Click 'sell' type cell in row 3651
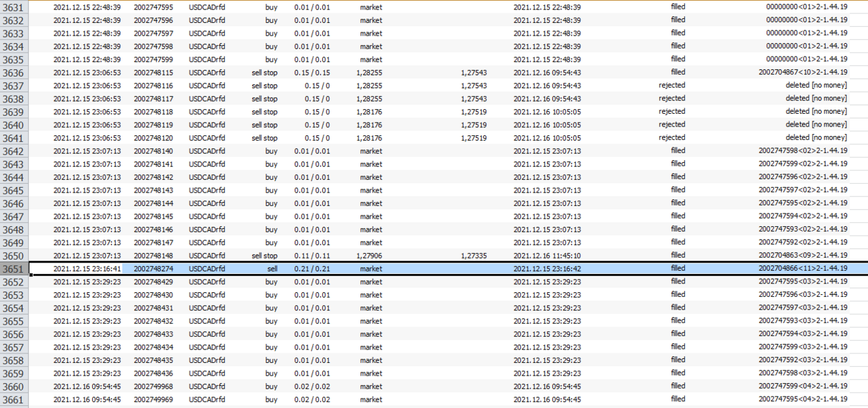Screen dimensions: 868x408 pyautogui.click(x=272, y=269)
